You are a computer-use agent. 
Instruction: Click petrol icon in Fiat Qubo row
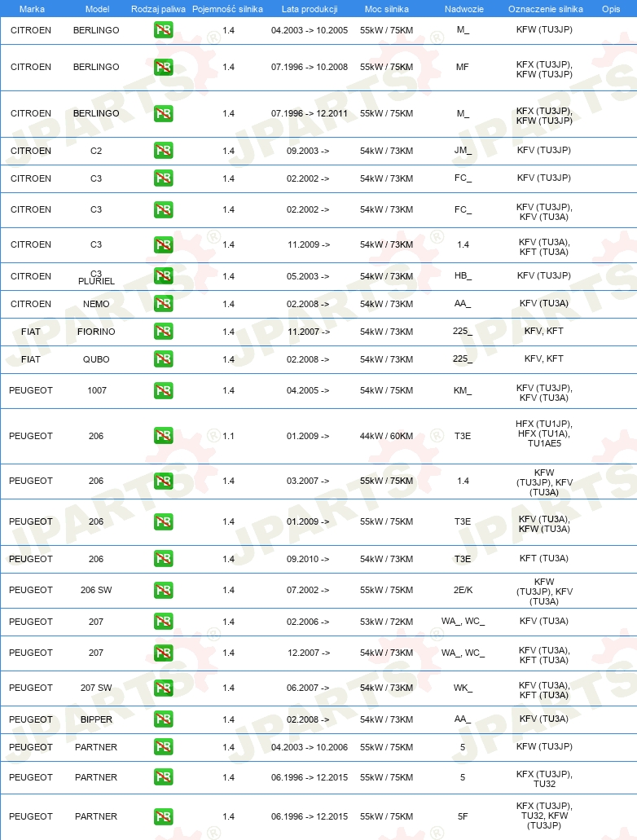164,359
